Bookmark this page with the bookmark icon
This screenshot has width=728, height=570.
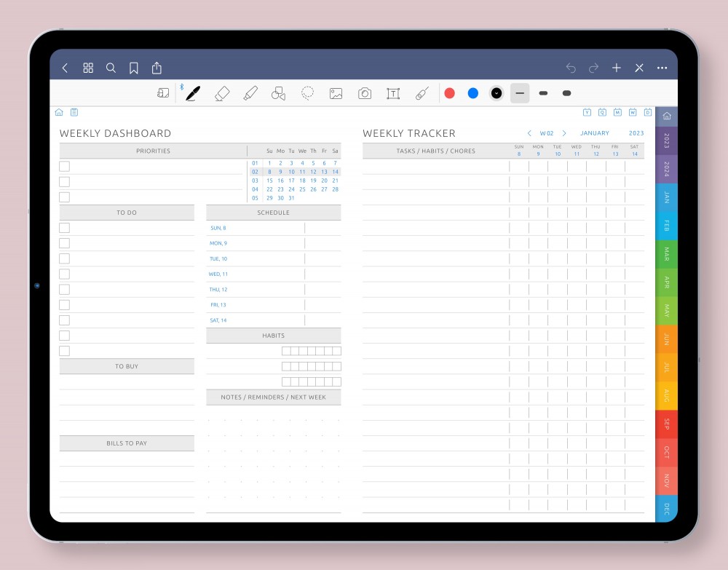click(134, 68)
